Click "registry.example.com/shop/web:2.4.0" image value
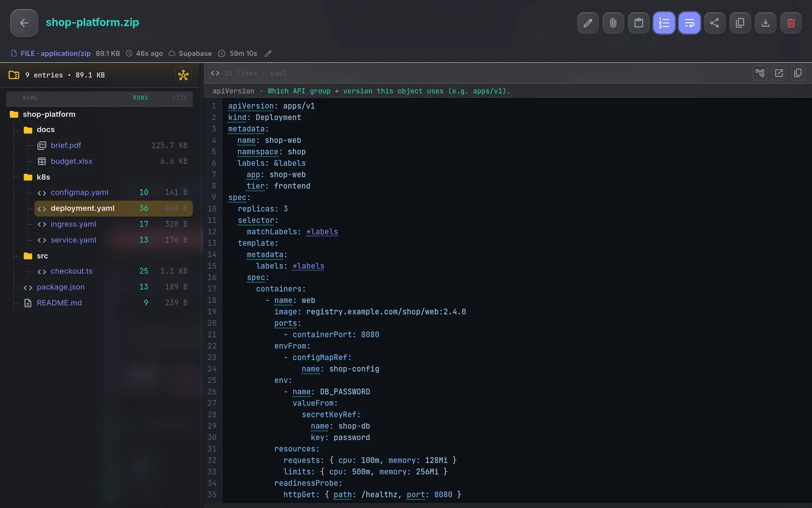The image size is (812, 508). [386, 312]
